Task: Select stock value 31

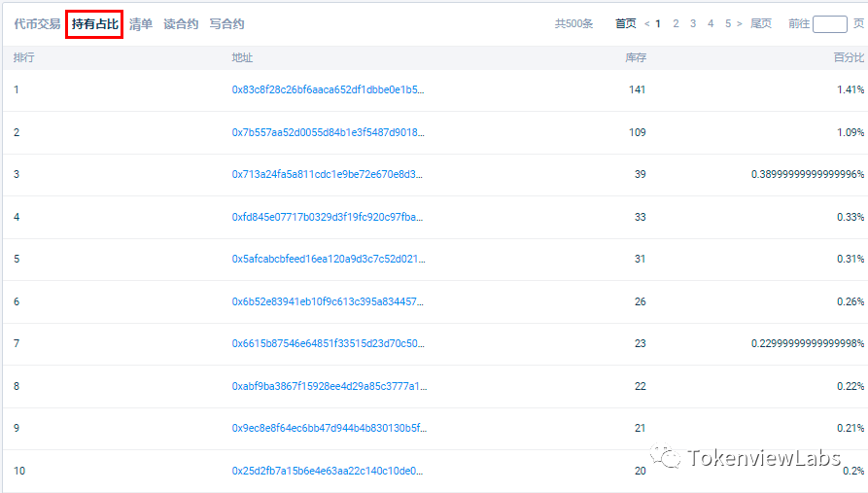Action: coord(640,259)
